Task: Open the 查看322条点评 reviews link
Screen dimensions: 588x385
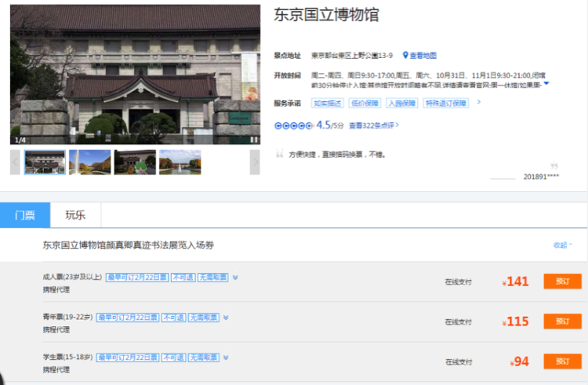Action: [x=372, y=125]
